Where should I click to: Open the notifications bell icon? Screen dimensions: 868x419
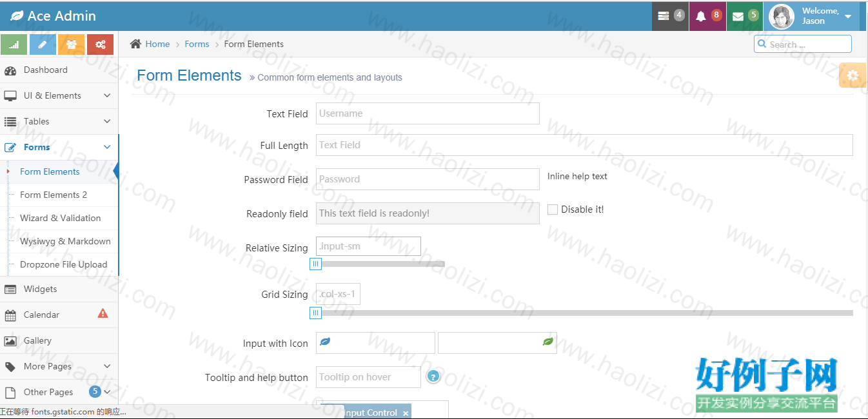pos(700,16)
